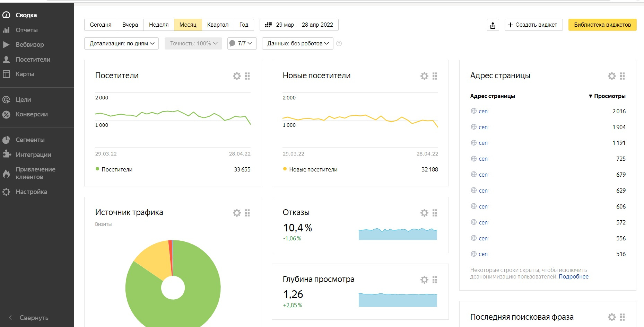Image resolution: width=644 pixels, height=327 pixels.
Task: Open the calendar date range picker
Action: coord(299,25)
